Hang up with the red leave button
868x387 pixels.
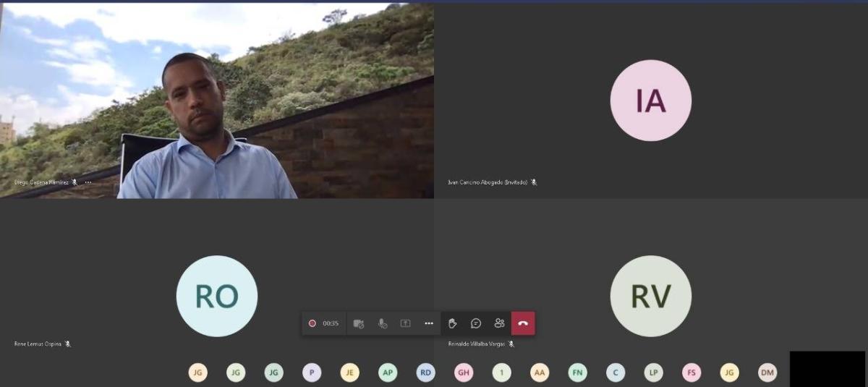point(523,323)
